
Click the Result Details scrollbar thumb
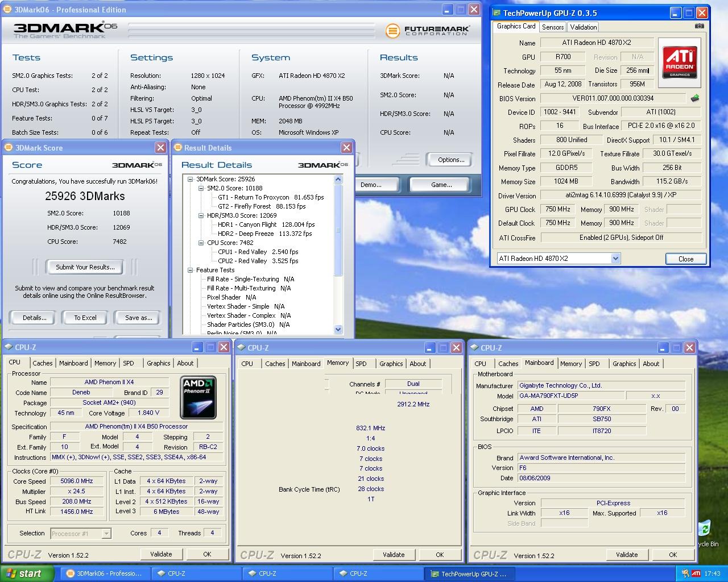click(338, 230)
